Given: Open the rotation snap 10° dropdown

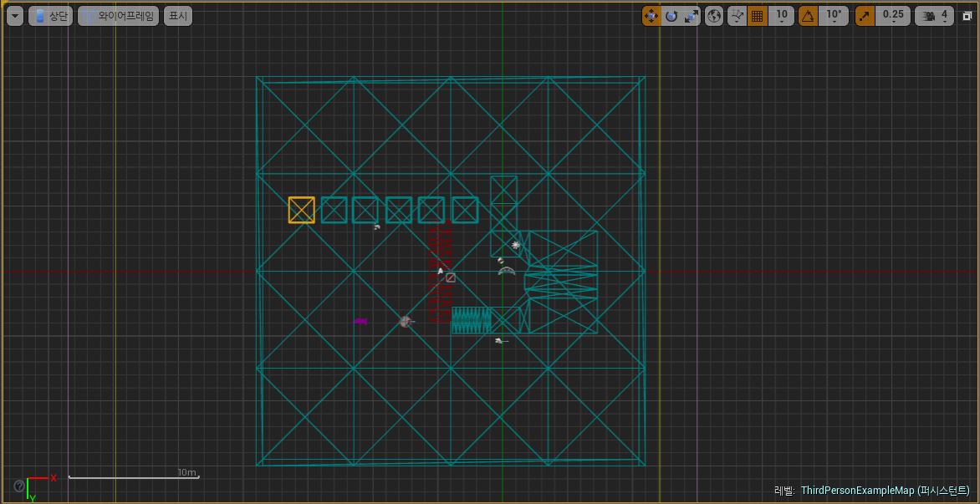Looking at the screenshot, I should coord(834,16).
